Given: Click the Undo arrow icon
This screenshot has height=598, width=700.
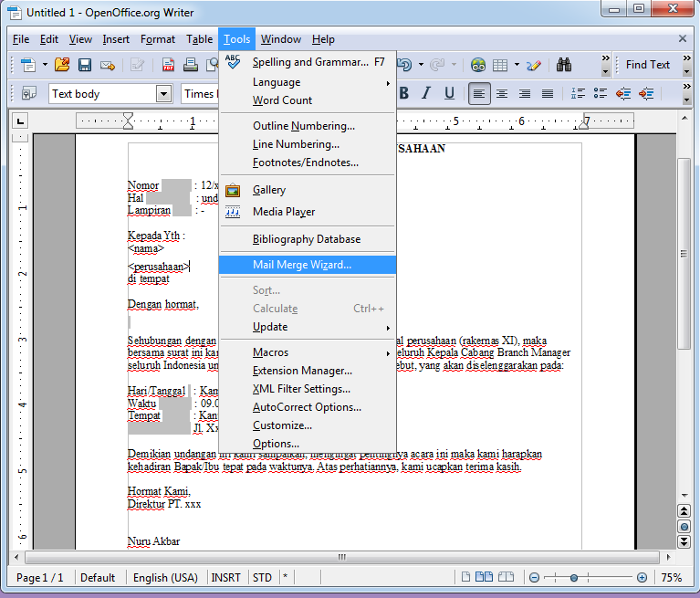Looking at the screenshot, I should (x=405, y=65).
